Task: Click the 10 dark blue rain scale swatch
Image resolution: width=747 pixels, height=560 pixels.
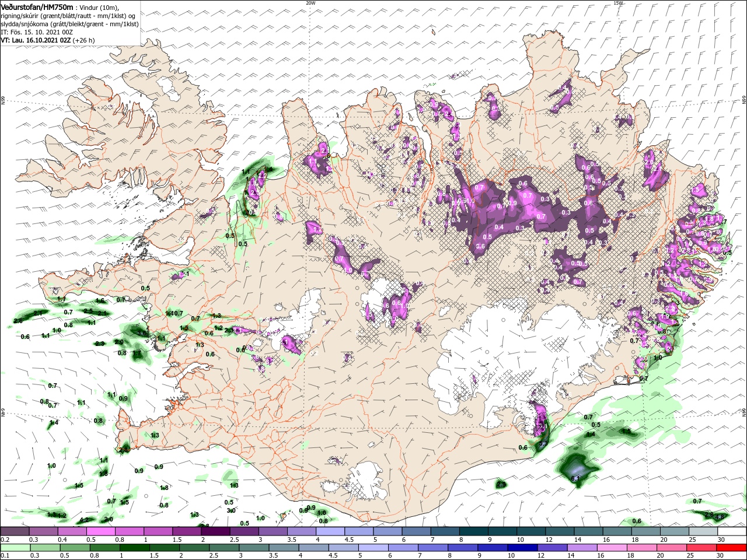Action: [x=523, y=548]
